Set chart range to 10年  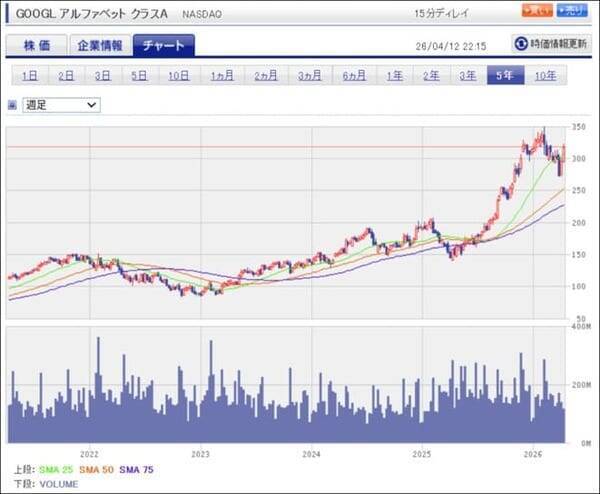546,75
